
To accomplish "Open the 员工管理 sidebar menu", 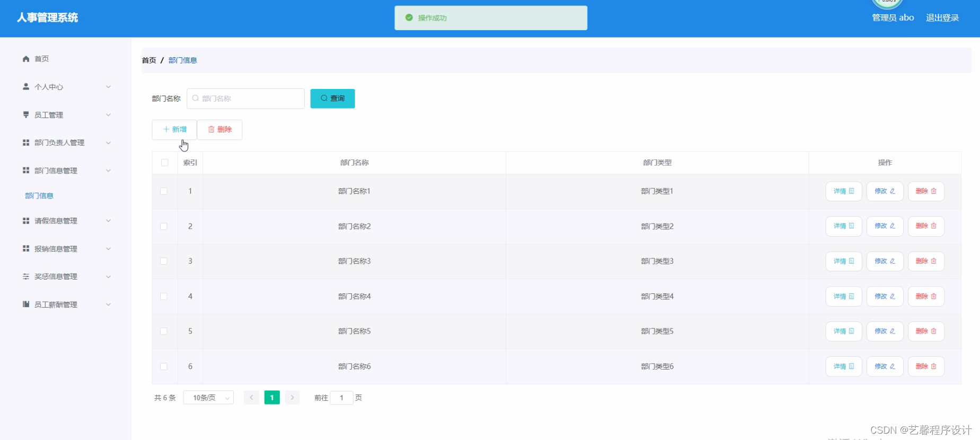I will pyautogui.click(x=66, y=115).
